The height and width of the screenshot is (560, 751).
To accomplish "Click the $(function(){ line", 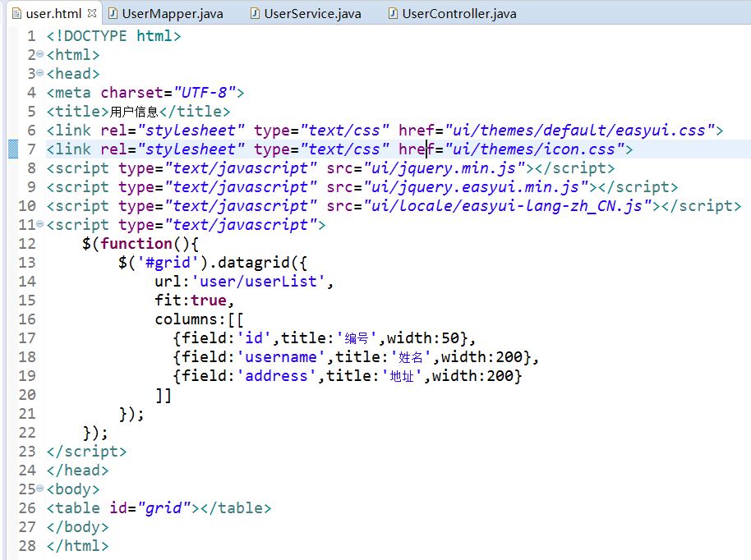I will tap(140, 244).
